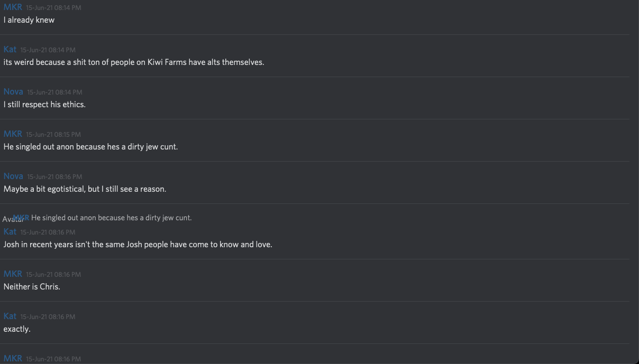Click Kat's username above "exactly."
Screen dimensions: 639x364
[10, 316]
